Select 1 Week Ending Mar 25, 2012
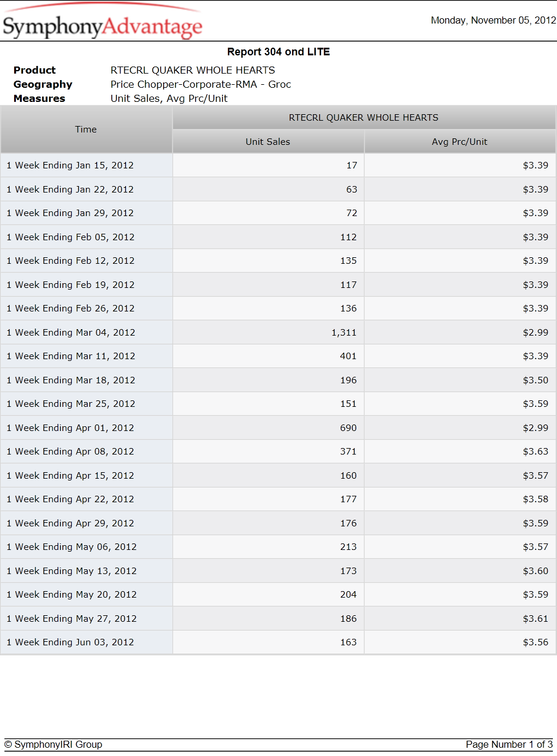 point(71,404)
